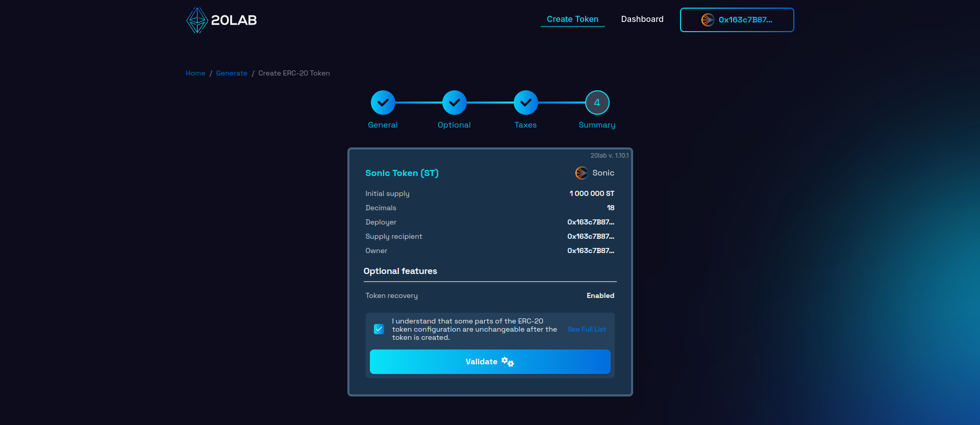Click the Owner address value
The width and height of the screenshot is (980, 425).
point(591,251)
